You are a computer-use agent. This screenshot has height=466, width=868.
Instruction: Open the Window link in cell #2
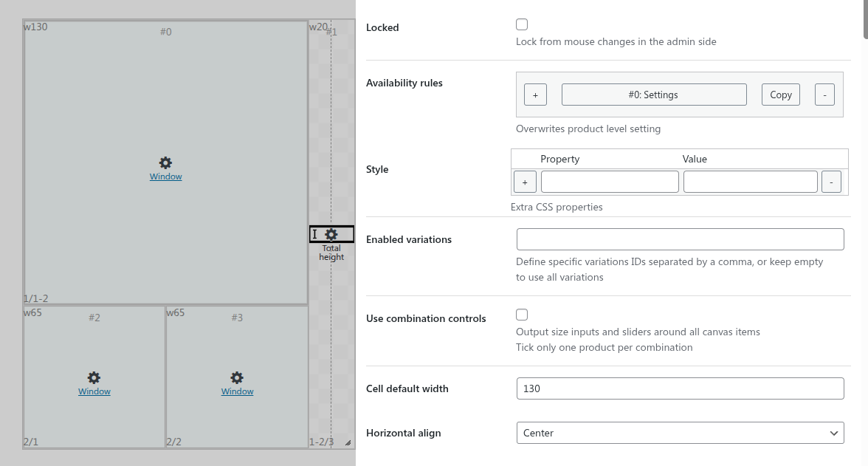[x=94, y=391]
